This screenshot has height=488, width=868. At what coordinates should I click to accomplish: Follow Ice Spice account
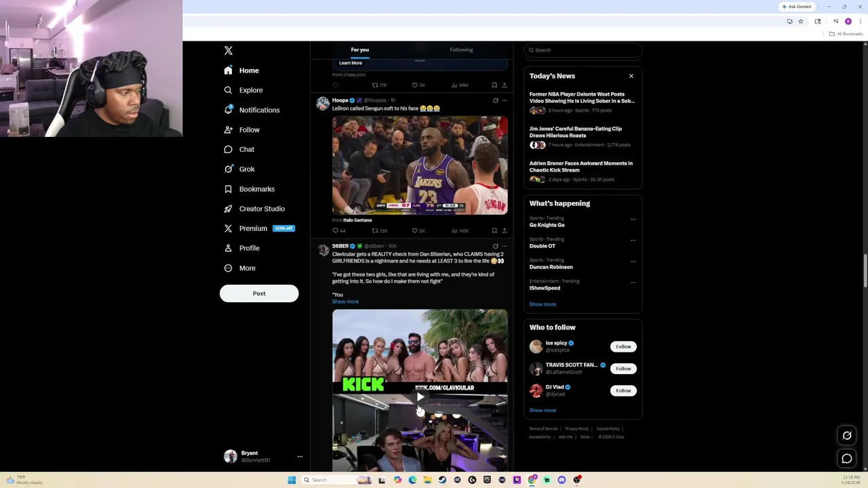(623, 347)
